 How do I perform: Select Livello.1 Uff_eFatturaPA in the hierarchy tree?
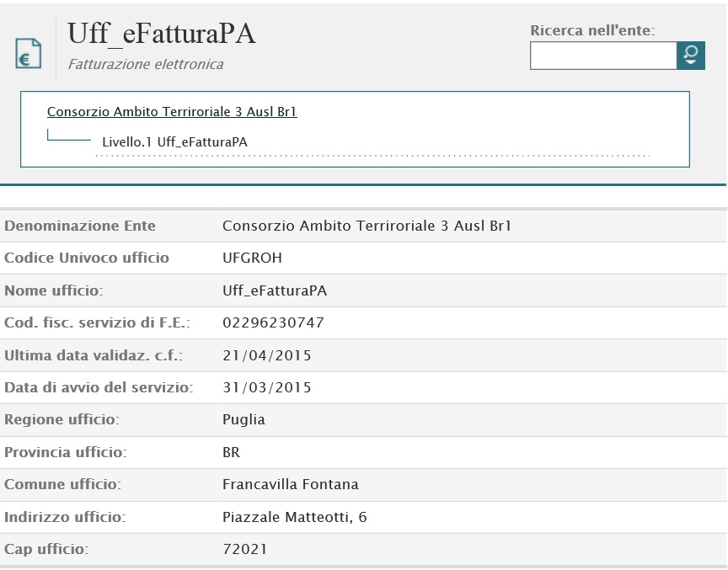click(x=174, y=141)
